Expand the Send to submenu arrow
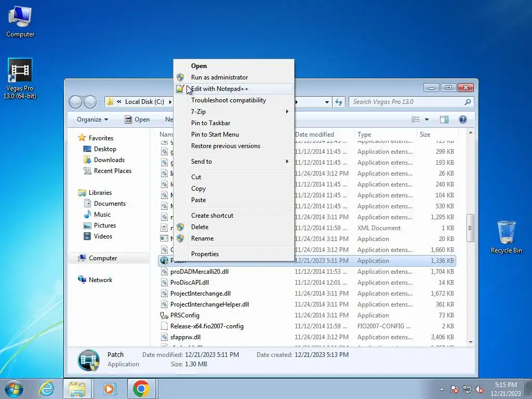Viewport: 532px width, 399px height. coord(287,162)
